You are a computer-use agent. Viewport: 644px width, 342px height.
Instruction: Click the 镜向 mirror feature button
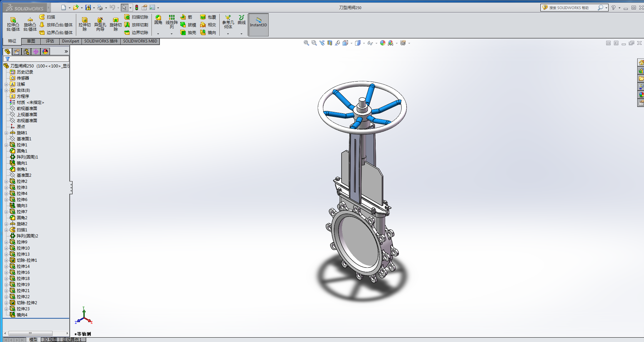tap(208, 32)
